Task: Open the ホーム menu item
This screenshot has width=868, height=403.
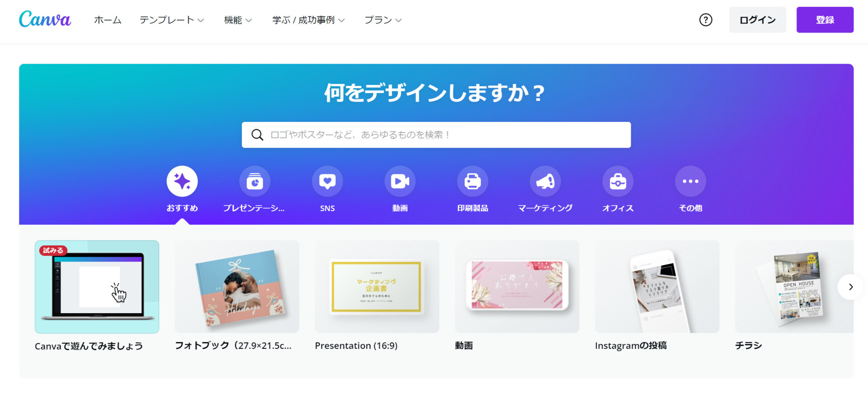Action: point(108,20)
